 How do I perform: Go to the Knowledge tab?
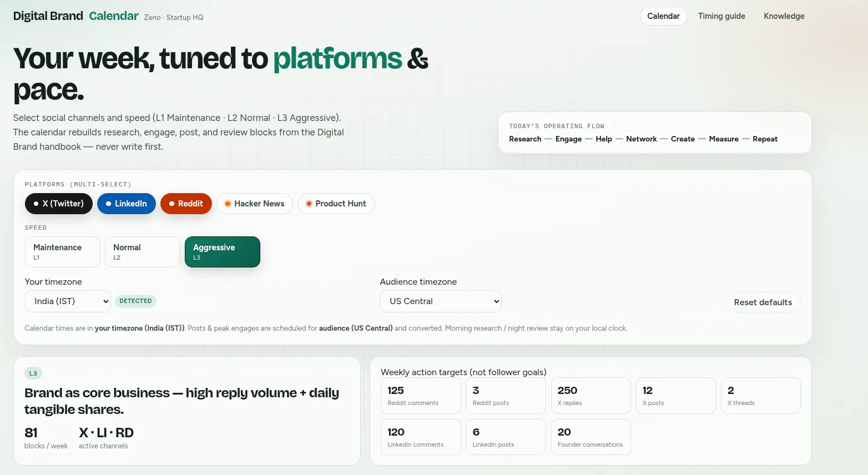[784, 16]
